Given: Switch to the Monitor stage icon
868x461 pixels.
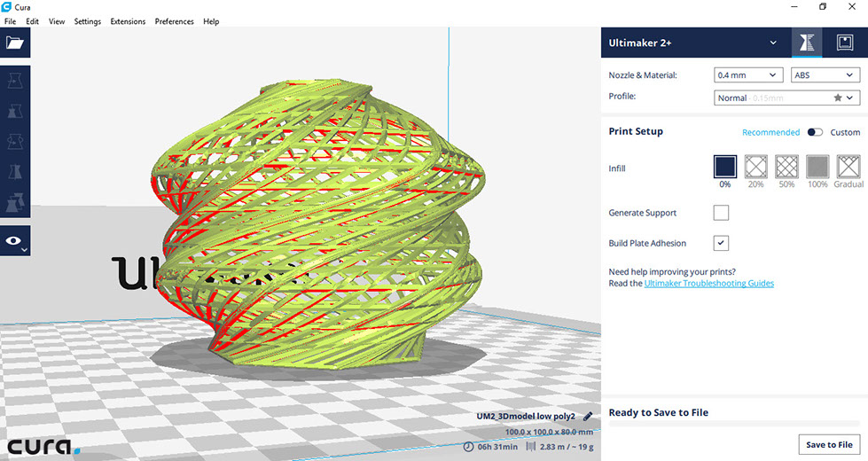Looking at the screenshot, I should tap(844, 43).
